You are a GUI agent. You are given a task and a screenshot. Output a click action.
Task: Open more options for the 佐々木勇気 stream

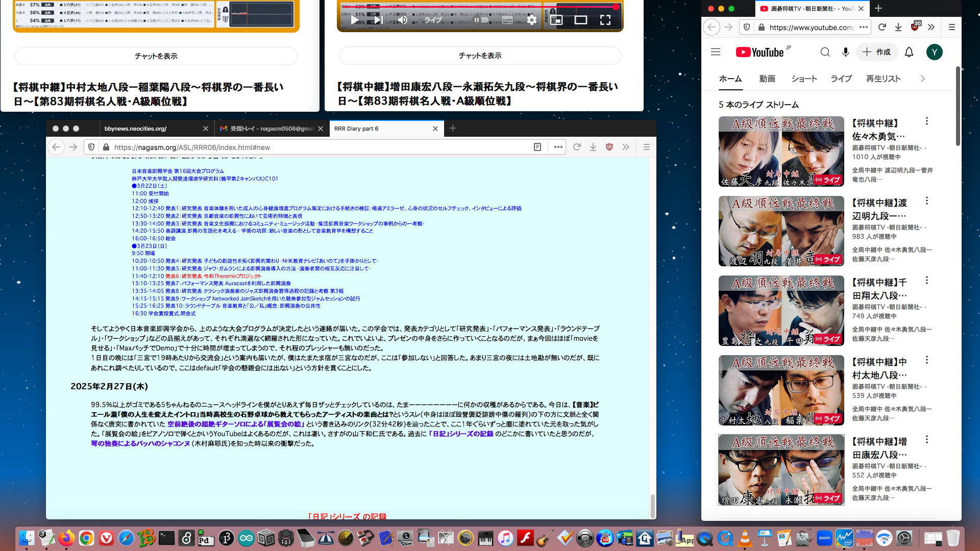point(927,121)
